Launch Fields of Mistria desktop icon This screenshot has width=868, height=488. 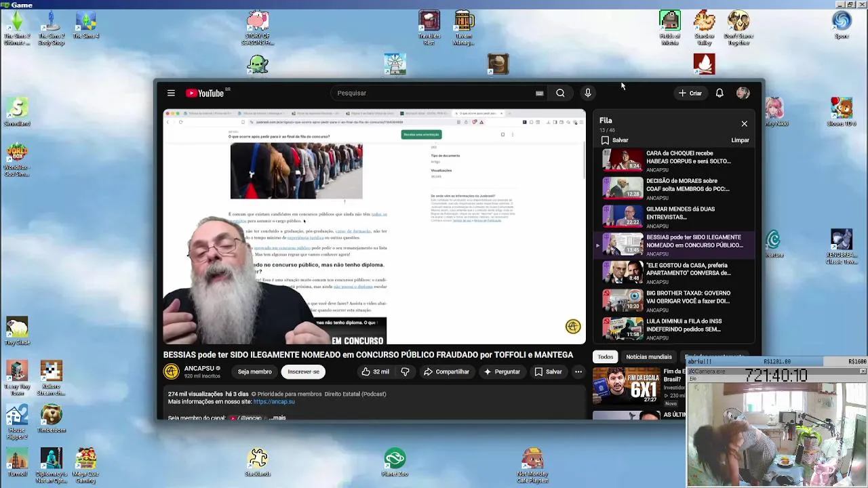click(x=670, y=29)
